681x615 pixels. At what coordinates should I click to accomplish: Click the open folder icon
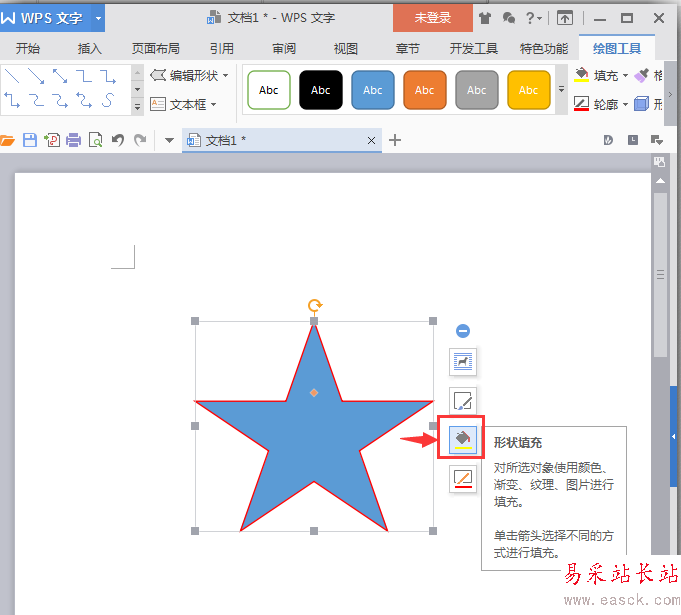click(7, 140)
